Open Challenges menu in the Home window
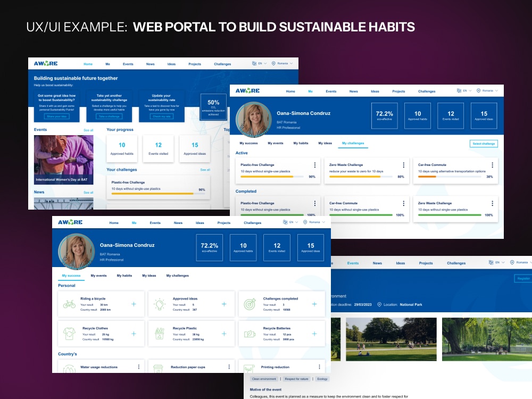 pos(222,64)
